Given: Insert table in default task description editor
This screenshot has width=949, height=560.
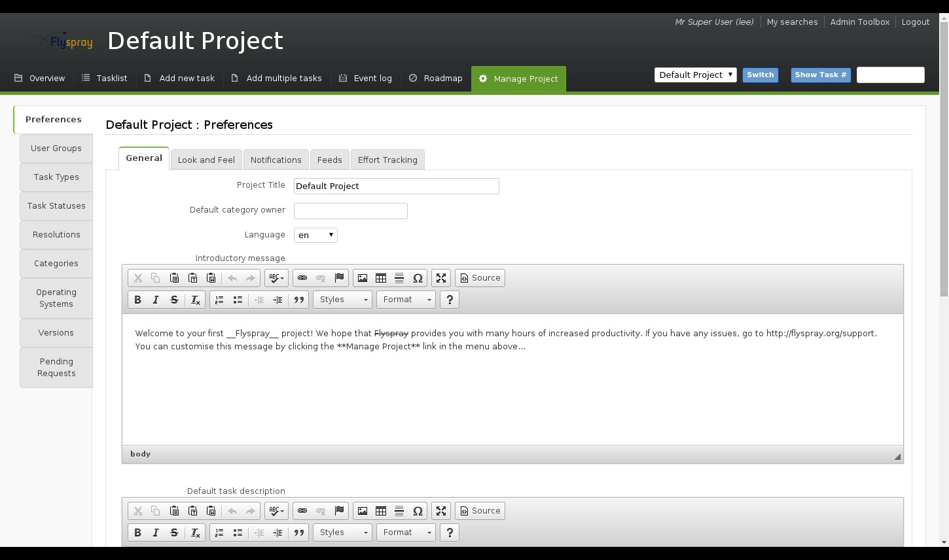Looking at the screenshot, I should tap(381, 511).
